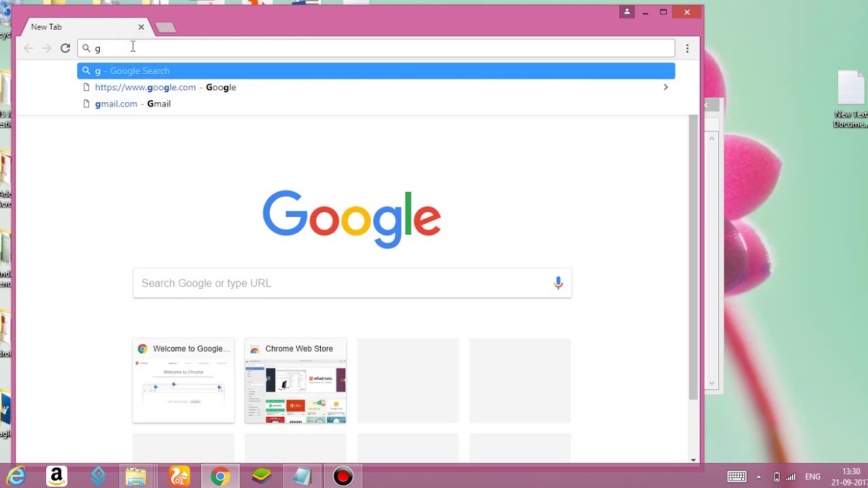
Task: Close the New Tab tab
Action: point(141,27)
